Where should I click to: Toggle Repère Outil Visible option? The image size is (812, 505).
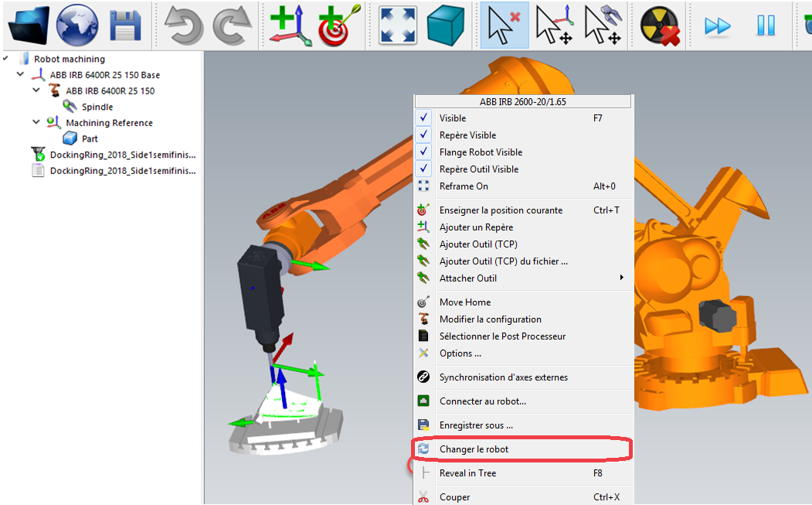524,169
